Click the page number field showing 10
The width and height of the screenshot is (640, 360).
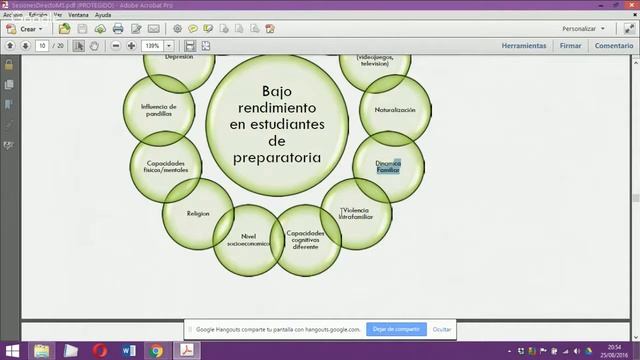click(42, 46)
